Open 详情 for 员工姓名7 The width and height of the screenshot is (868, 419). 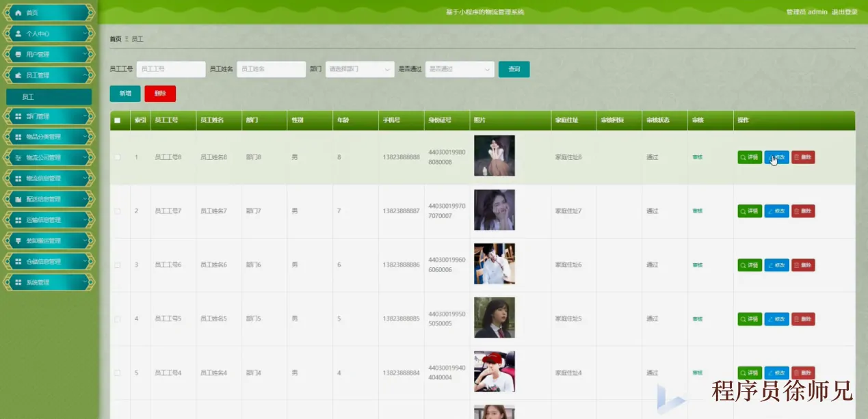click(750, 211)
